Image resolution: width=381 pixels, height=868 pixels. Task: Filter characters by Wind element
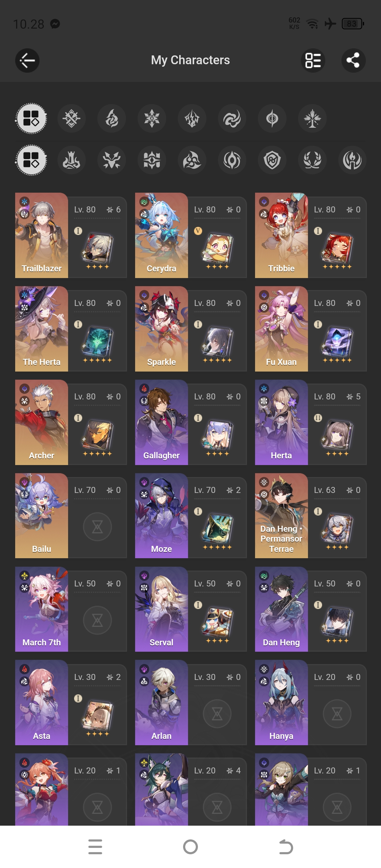pyautogui.click(x=232, y=119)
